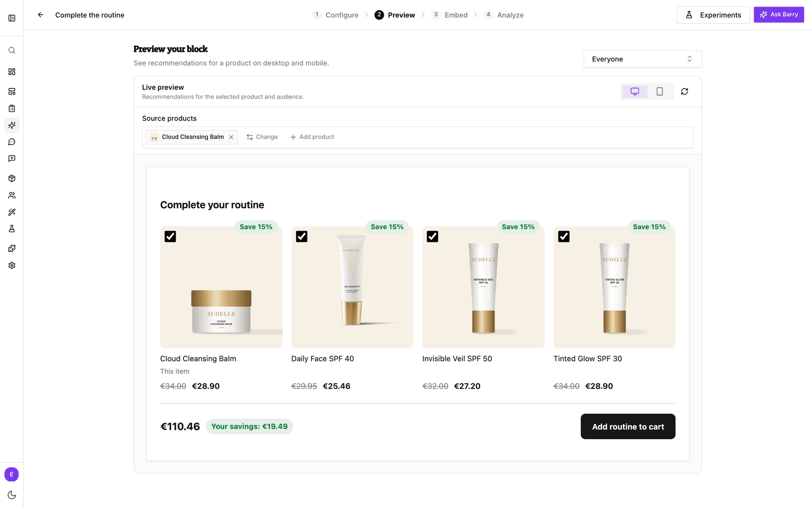
Task: Click Cloud Cleansing Balm product image
Action: coord(221,288)
